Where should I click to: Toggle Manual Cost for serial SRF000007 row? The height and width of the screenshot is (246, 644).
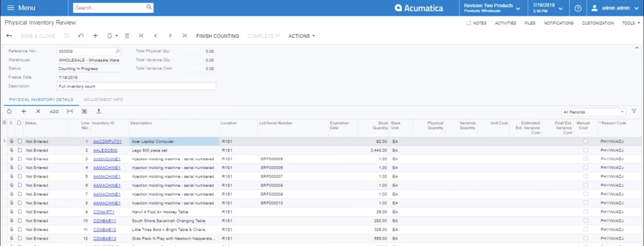coord(586,177)
